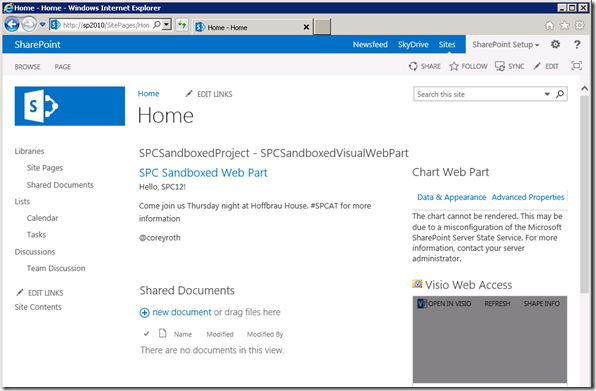Click the browser forward arrow button

pos(29,25)
